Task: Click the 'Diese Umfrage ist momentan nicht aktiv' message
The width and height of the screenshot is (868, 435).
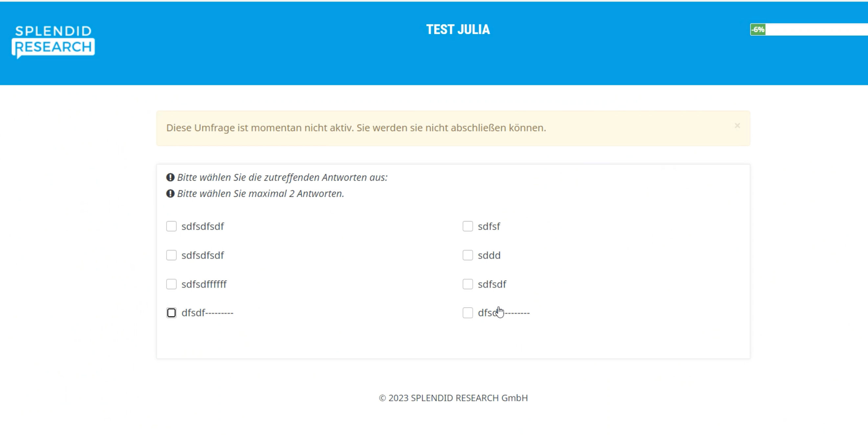Action: click(x=356, y=128)
